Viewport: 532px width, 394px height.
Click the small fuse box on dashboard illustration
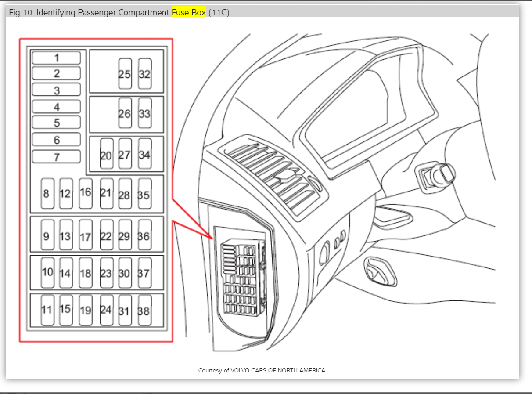pos(243,278)
